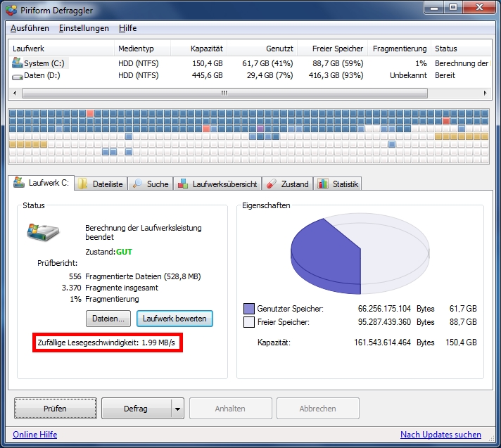Open the Online Hilfe link
Screen dimensions: 501x448
point(34,435)
